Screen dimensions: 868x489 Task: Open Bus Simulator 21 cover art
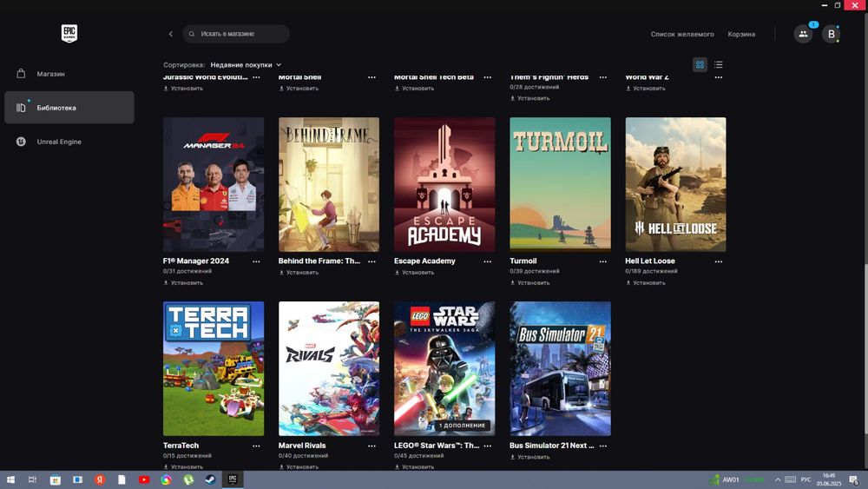click(560, 369)
